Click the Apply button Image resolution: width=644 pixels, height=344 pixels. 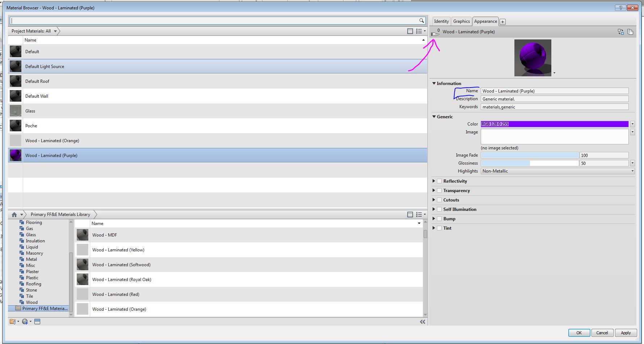[626, 333]
